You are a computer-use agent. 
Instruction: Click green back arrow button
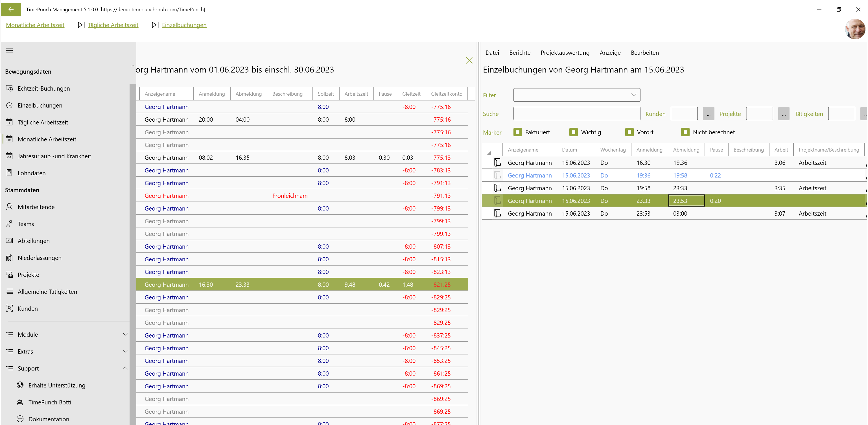11,9
